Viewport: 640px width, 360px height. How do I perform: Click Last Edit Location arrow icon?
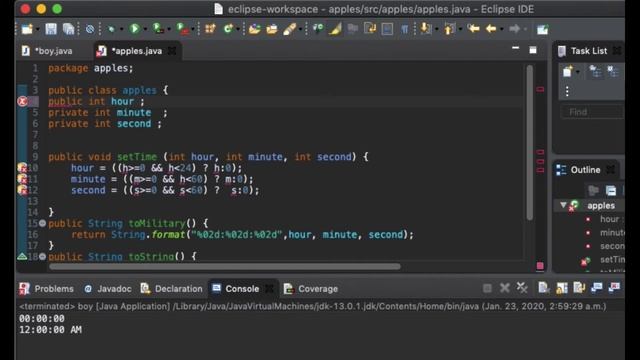point(473,29)
